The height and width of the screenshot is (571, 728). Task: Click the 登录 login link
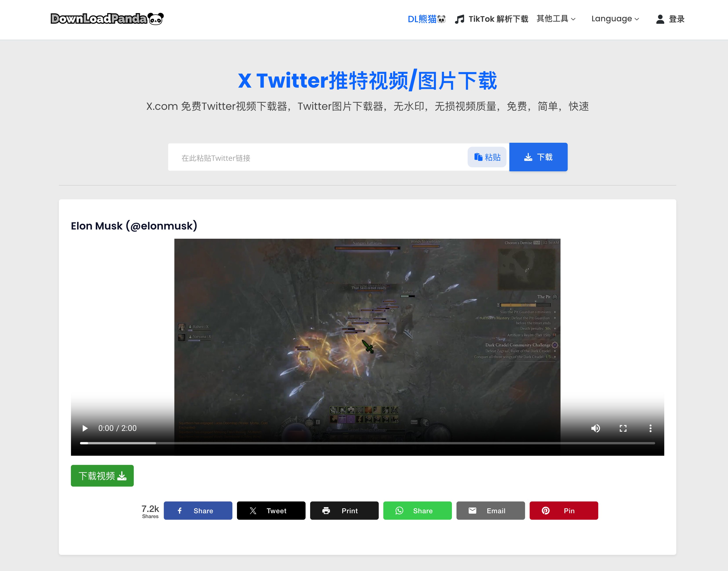[670, 19]
